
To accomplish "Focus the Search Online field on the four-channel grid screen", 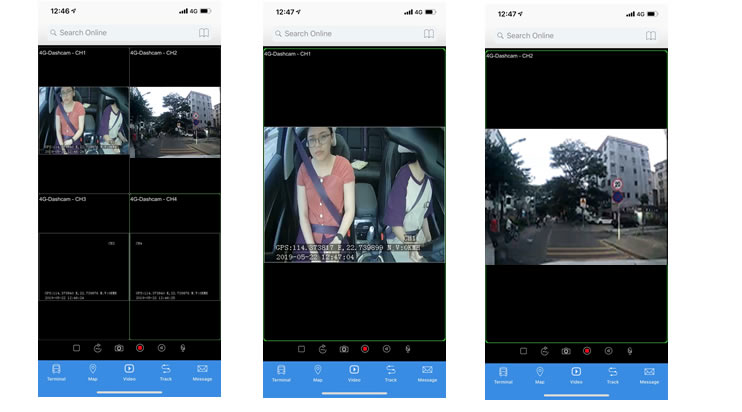I will tap(122, 33).
